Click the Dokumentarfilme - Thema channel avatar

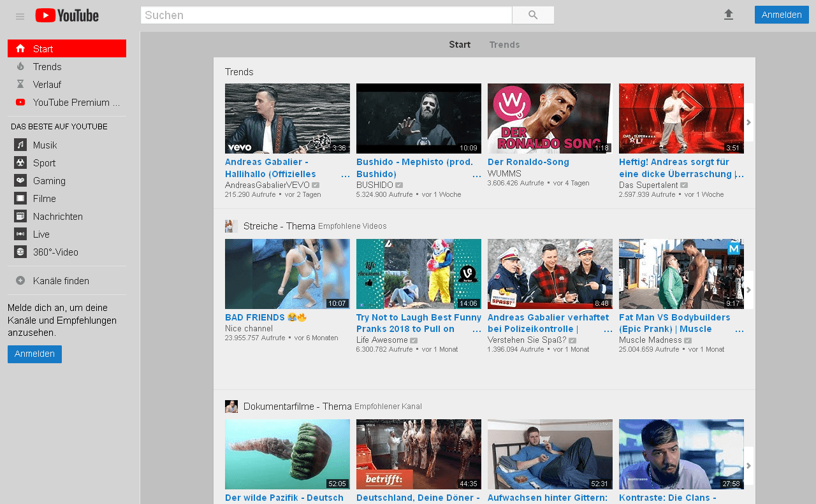click(x=231, y=407)
